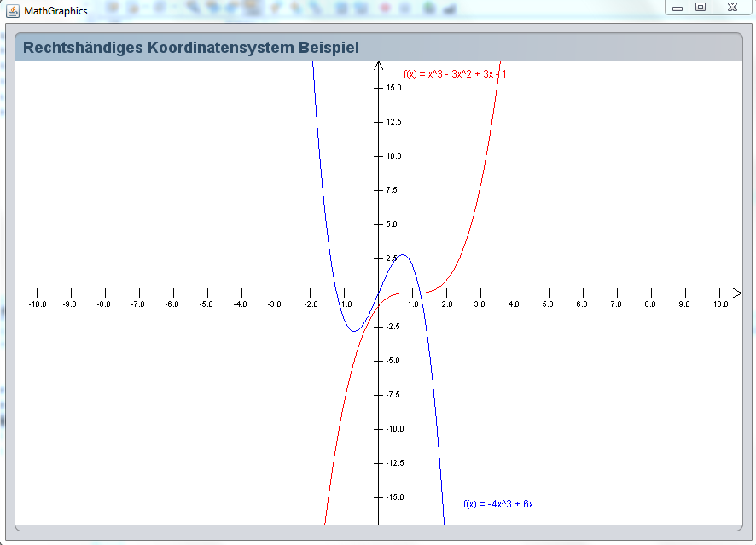Minimize the MathGraphics window
Screen dimensions: 756x545
point(677,8)
